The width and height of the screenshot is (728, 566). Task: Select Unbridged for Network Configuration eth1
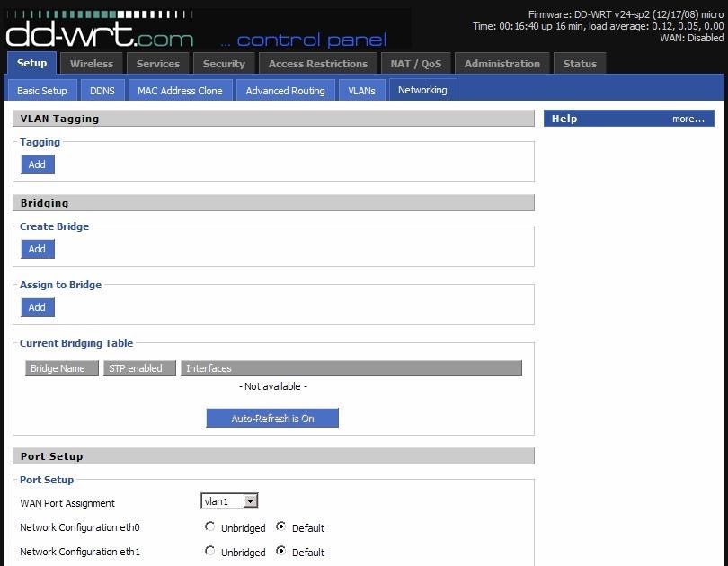[x=209, y=551]
